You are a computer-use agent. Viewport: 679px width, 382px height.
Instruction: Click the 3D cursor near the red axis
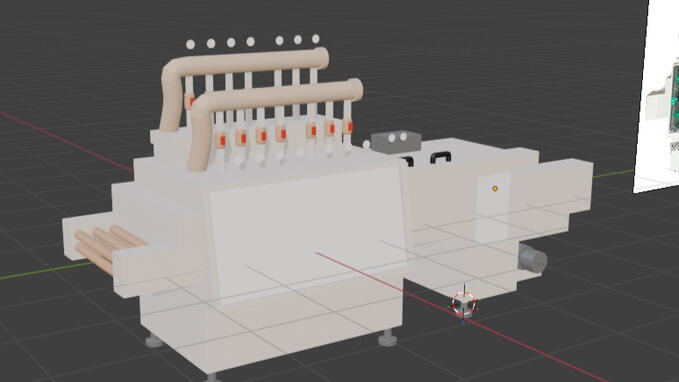(464, 304)
